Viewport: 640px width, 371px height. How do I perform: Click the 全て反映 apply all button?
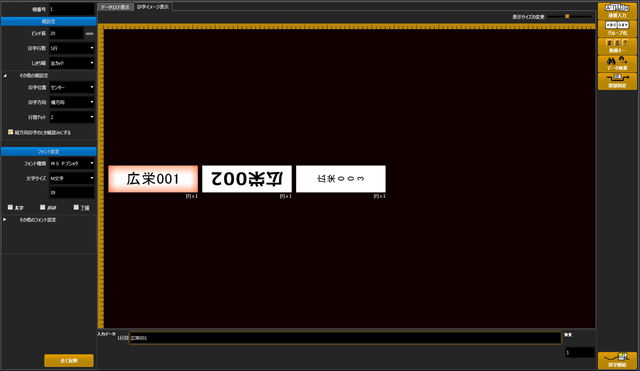tap(69, 361)
